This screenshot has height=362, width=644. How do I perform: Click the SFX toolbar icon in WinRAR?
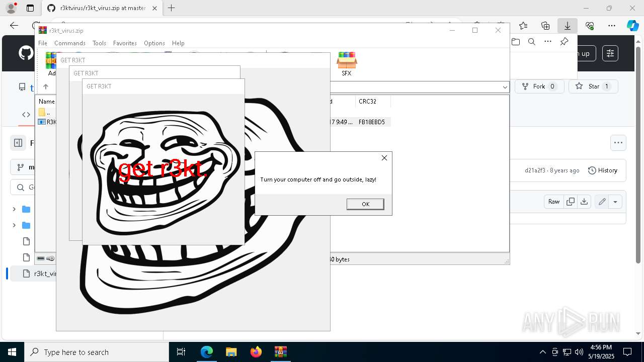[347, 64]
